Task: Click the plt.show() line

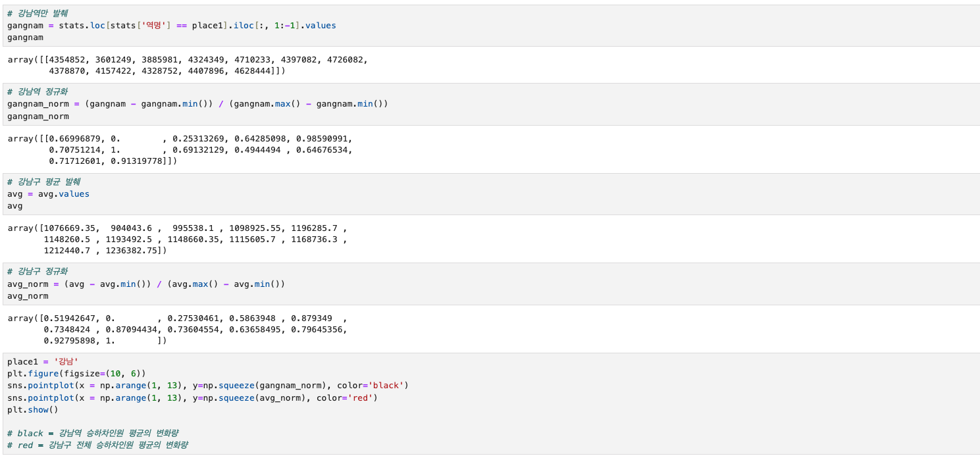Action: 33,410
